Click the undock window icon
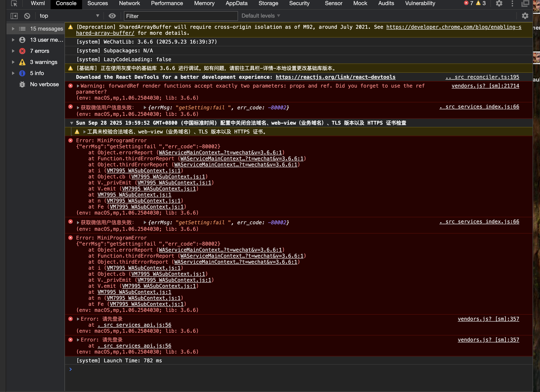Screen dimensions: 540x392 (x=525, y=3)
